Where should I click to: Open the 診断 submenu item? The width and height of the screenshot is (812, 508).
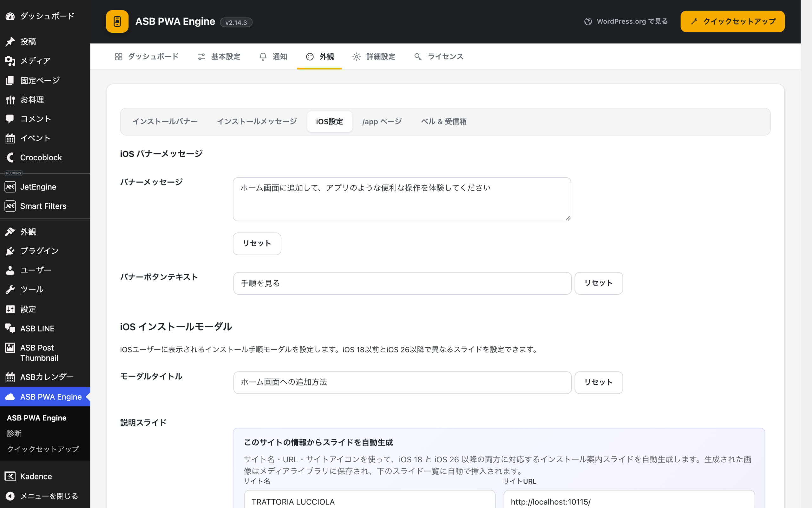point(14,433)
